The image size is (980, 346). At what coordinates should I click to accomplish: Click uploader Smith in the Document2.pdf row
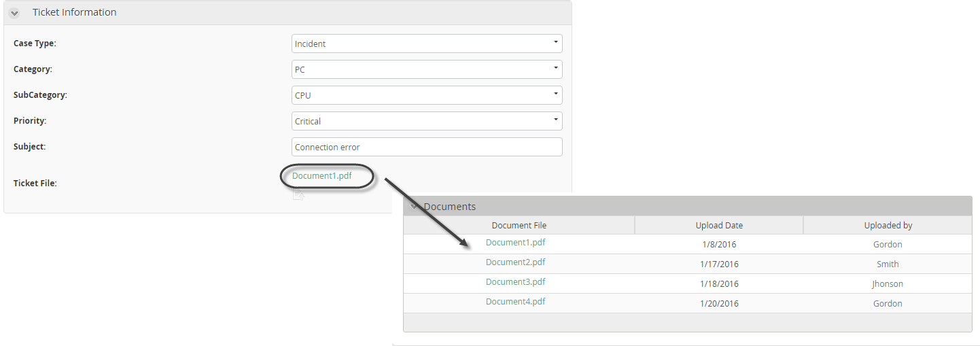(888, 264)
